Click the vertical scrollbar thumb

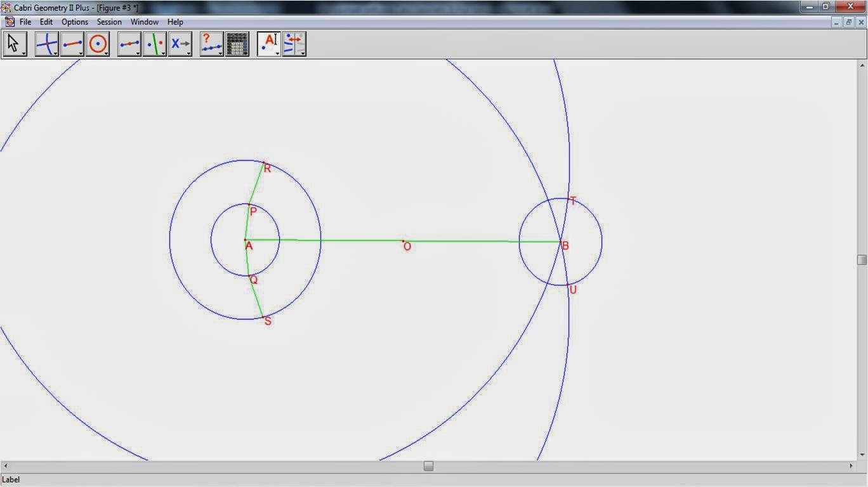pyautogui.click(x=862, y=259)
